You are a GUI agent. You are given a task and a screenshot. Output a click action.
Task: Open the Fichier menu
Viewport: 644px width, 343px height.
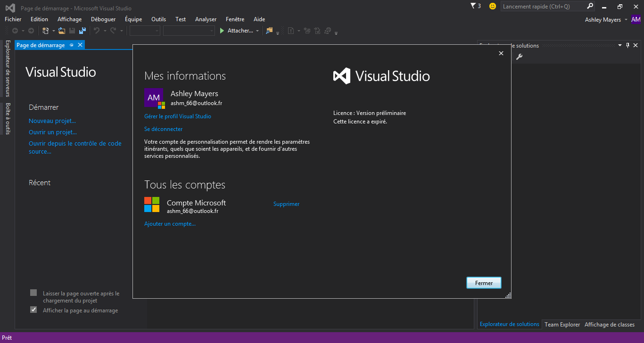coord(13,19)
